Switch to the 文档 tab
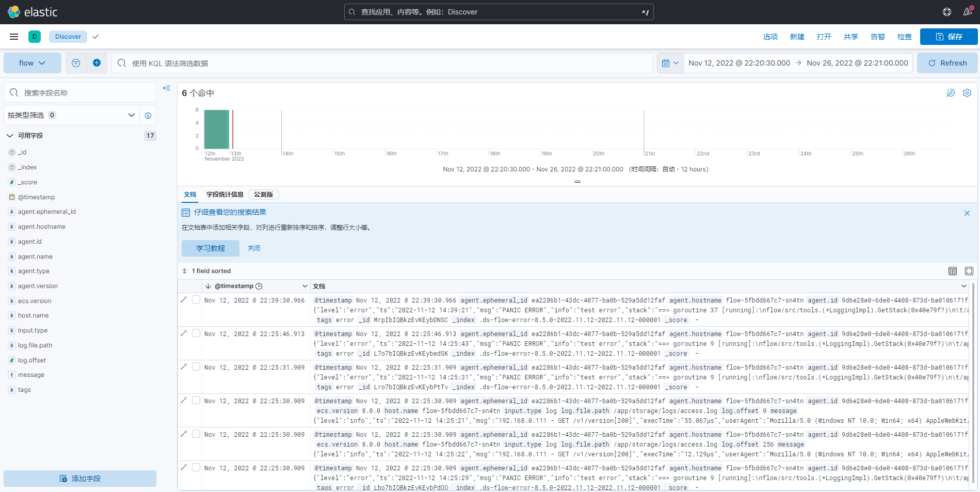This screenshot has width=980, height=492. 190,195
